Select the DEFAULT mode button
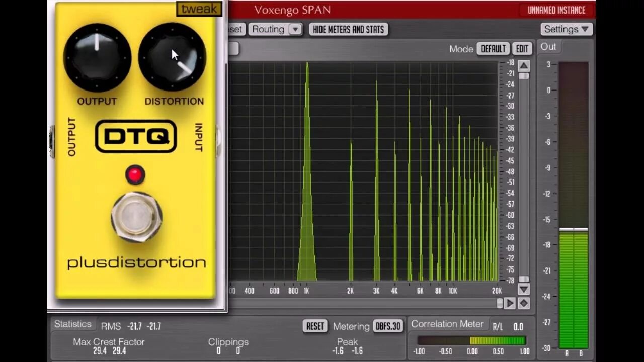 (493, 49)
